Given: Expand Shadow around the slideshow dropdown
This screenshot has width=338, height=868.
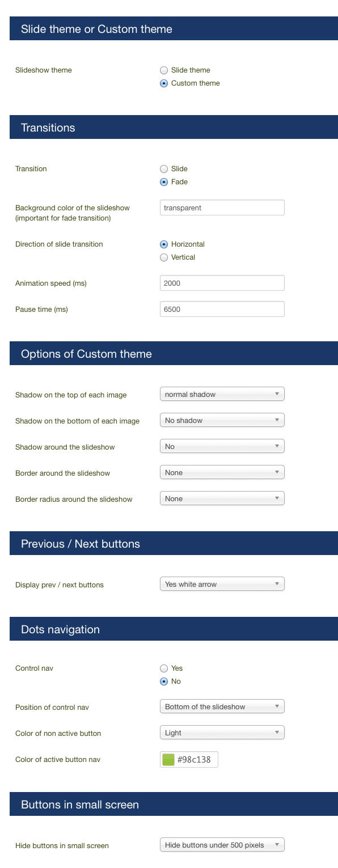Looking at the screenshot, I should pyautogui.click(x=222, y=446).
